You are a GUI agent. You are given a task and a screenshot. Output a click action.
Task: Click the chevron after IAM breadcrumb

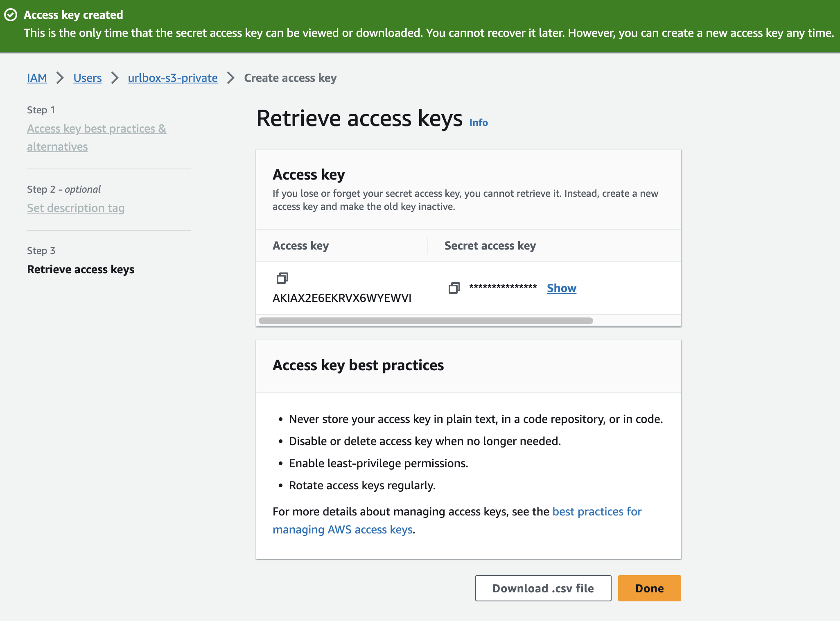click(60, 78)
